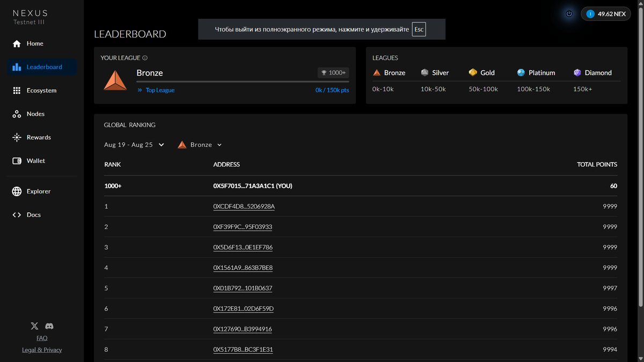Open the Explorer link in sidebar
This screenshot has width=644, height=362.
pos(39,191)
